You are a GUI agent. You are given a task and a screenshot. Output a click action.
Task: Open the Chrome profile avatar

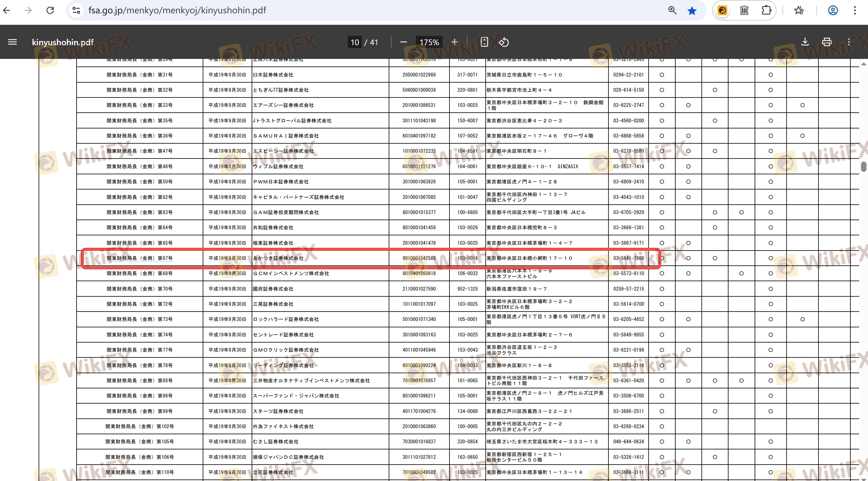click(x=833, y=10)
